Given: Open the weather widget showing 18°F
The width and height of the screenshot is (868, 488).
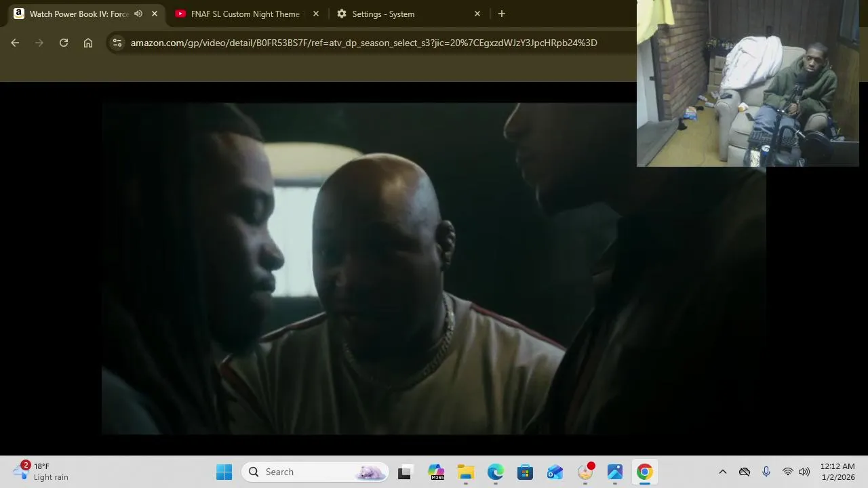Looking at the screenshot, I should pos(42,472).
